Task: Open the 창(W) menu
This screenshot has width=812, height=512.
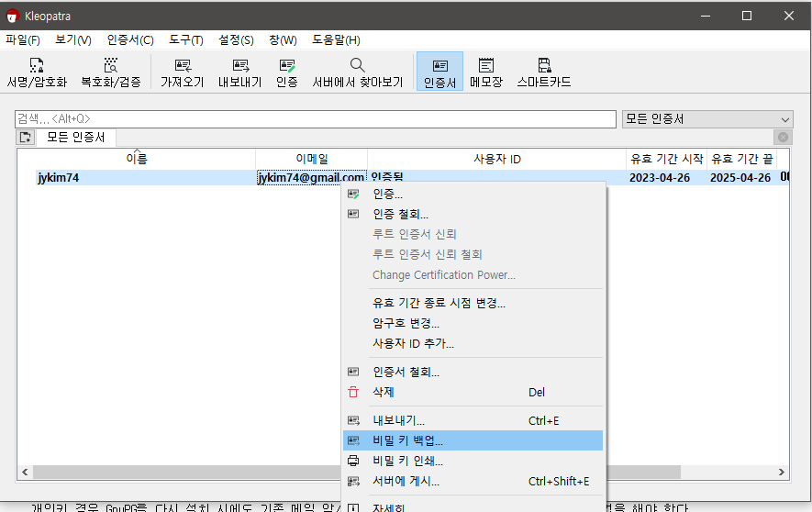Action: [x=283, y=39]
